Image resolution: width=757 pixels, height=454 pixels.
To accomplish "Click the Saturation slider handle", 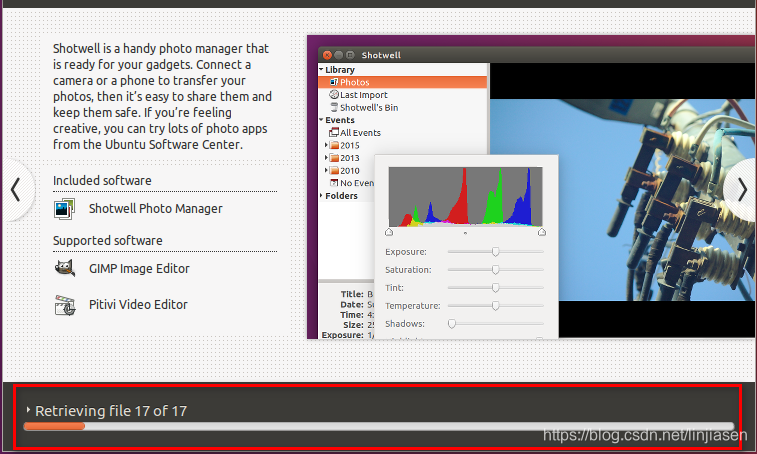I will tap(495, 270).
